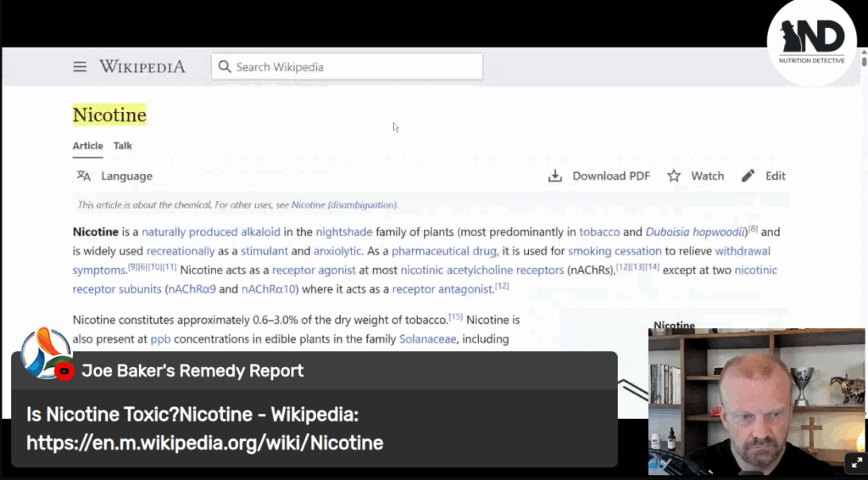Open Nicotine (disambiguation) link
This screenshot has width=868, height=480.
pos(344,205)
